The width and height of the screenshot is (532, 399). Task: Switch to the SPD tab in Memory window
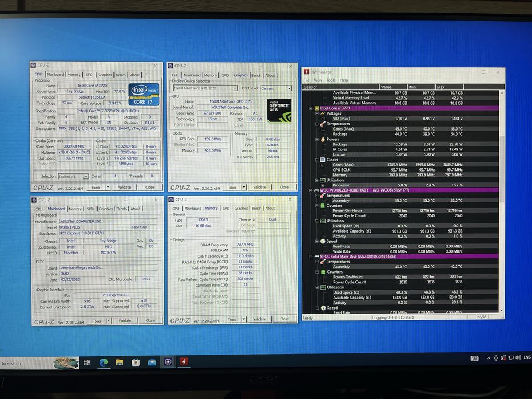point(226,208)
